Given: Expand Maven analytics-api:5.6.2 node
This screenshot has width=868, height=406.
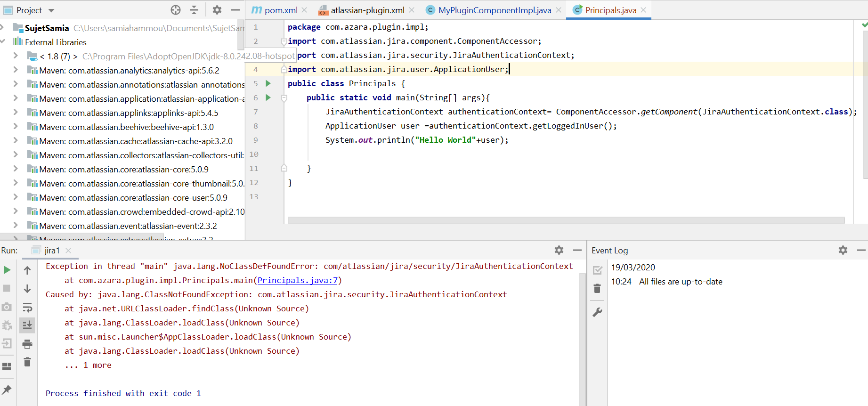Looking at the screenshot, I should click(x=16, y=70).
